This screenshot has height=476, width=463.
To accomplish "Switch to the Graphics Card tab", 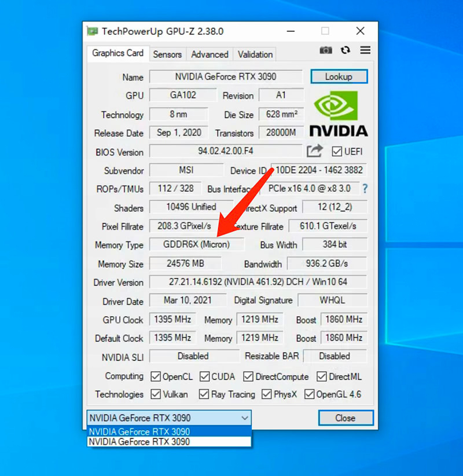I will (x=117, y=53).
